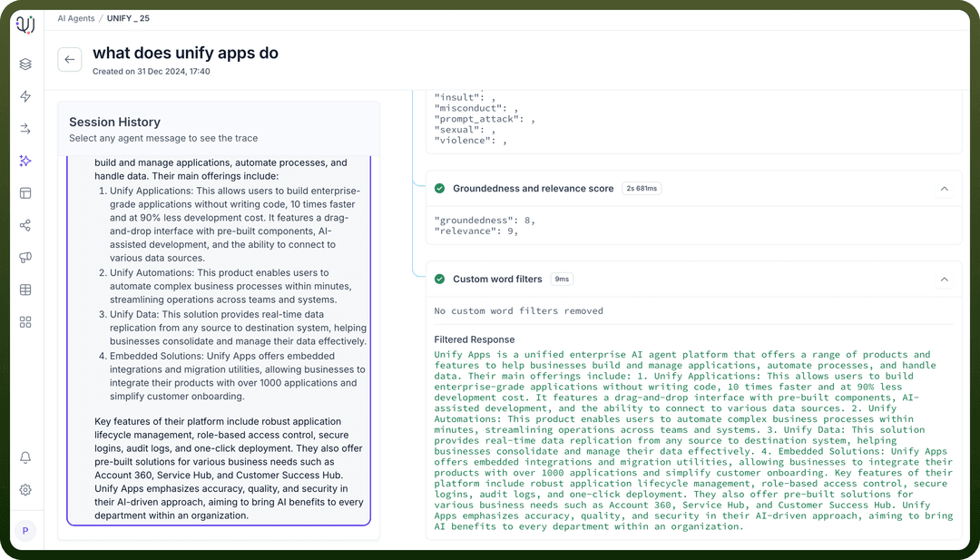Viewport: 980px width, 560px height.
Task: Click the "groundedness": 8 value line
Action: [x=485, y=220]
